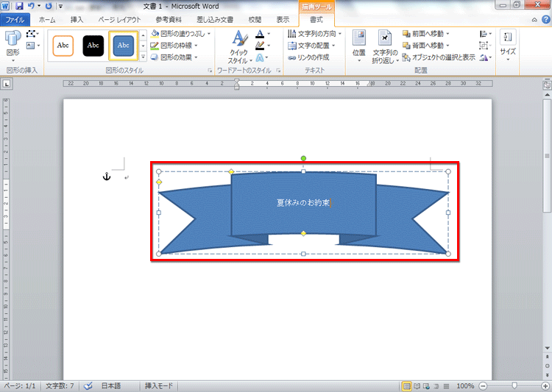Open オブジェクトの選択と表示 selection pane

click(439, 57)
